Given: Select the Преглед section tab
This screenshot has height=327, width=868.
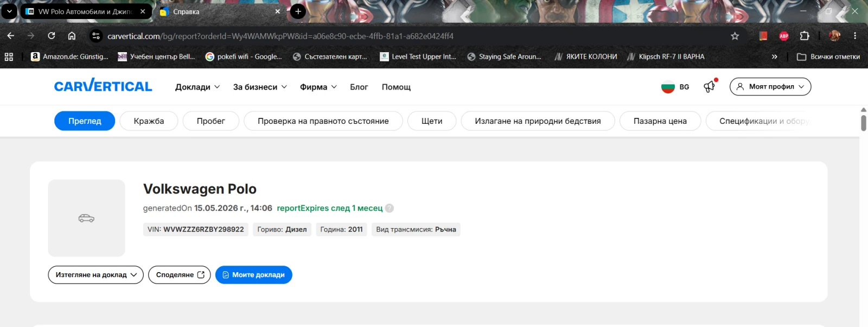Looking at the screenshot, I should tap(85, 121).
